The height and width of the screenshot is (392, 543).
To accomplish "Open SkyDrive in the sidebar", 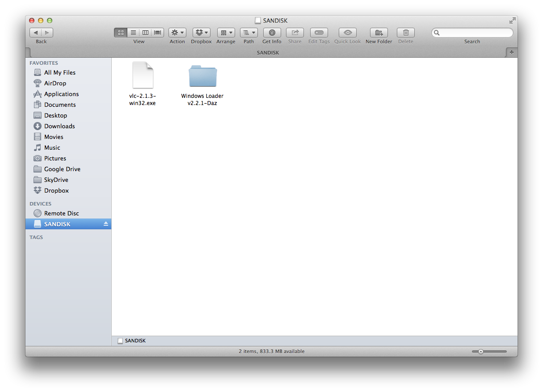I will pos(68,180).
